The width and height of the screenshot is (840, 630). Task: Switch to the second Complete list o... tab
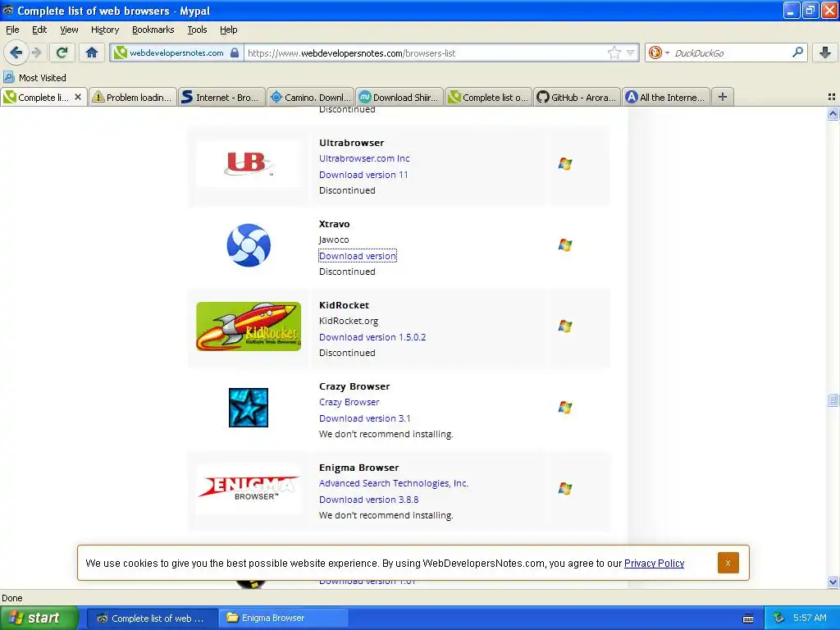[x=488, y=97]
